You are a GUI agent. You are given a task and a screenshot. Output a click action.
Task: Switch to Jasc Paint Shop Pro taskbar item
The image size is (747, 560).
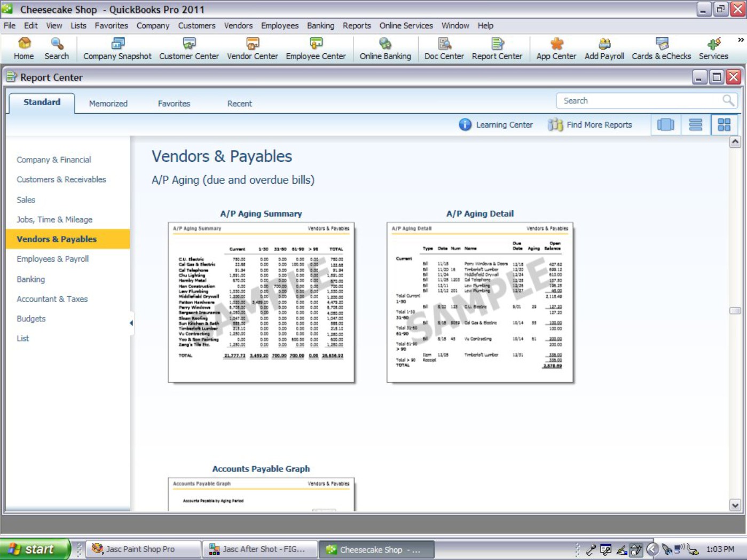[143, 549]
